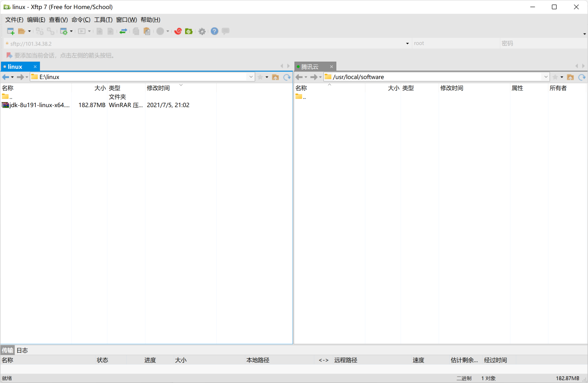Close the linux local tab

[x=35, y=67]
